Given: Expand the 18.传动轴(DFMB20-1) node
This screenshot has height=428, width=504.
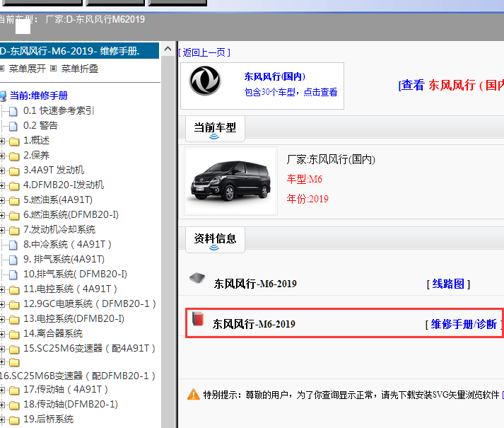Looking at the screenshot, I should pyautogui.click(x=2, y=405).
